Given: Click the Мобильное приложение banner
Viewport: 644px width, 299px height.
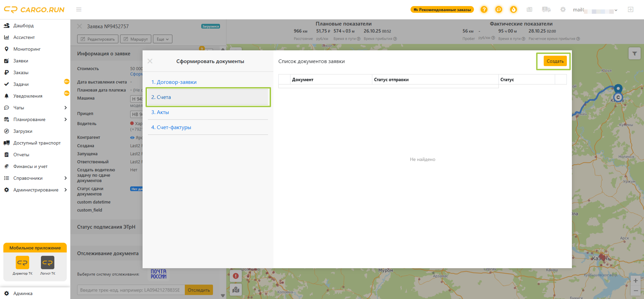Looking at the screenshot, I should coord(35,248).
